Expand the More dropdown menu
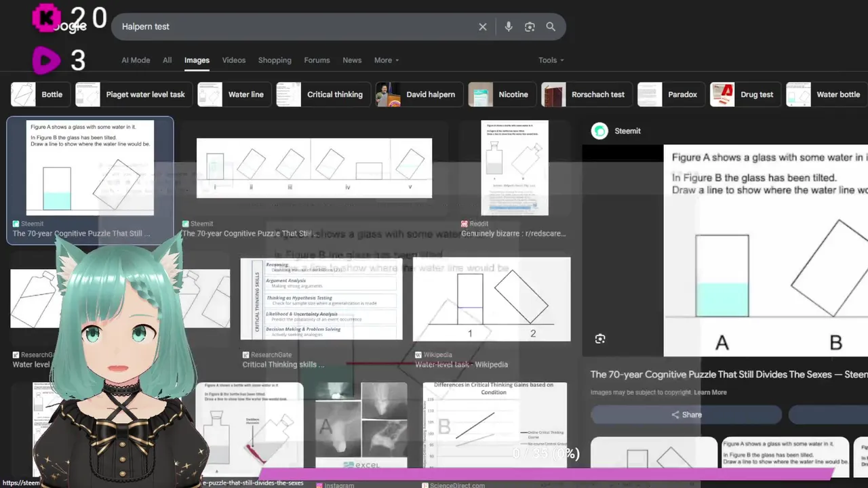 pos(387,60)
